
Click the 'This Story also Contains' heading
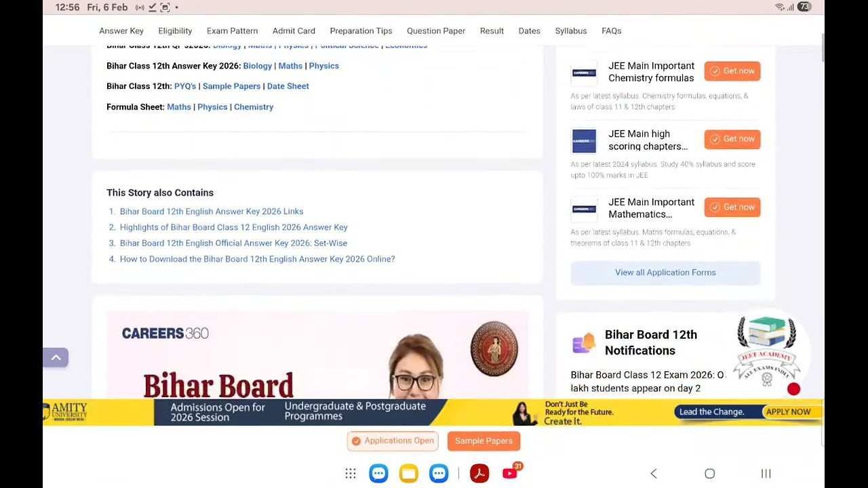tap(160, 192)
